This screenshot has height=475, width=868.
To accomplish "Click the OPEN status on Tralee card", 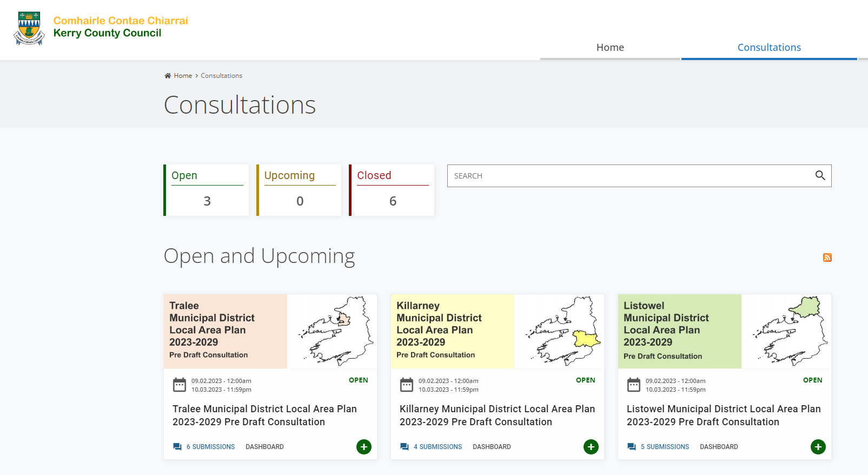I will [x=359, y=380].
